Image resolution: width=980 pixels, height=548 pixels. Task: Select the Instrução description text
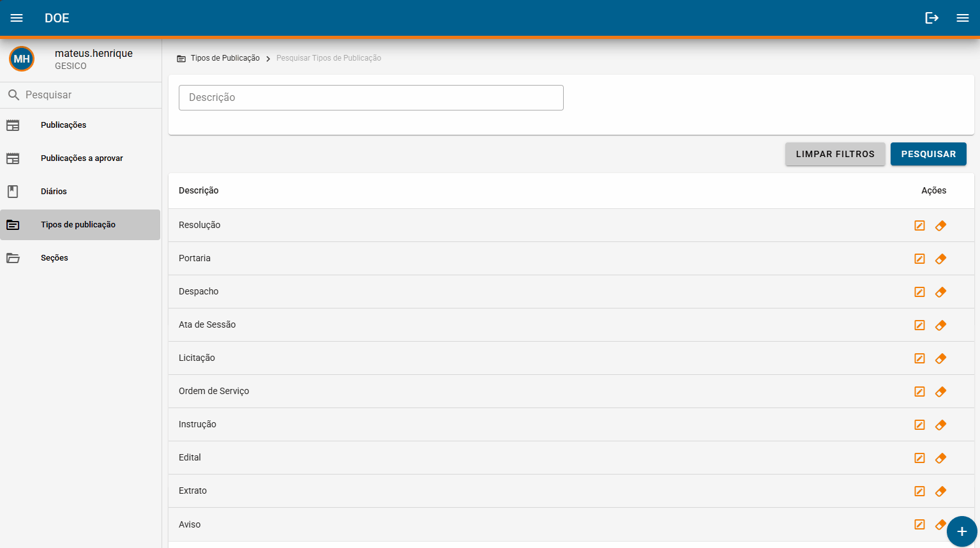coord(197,424)
